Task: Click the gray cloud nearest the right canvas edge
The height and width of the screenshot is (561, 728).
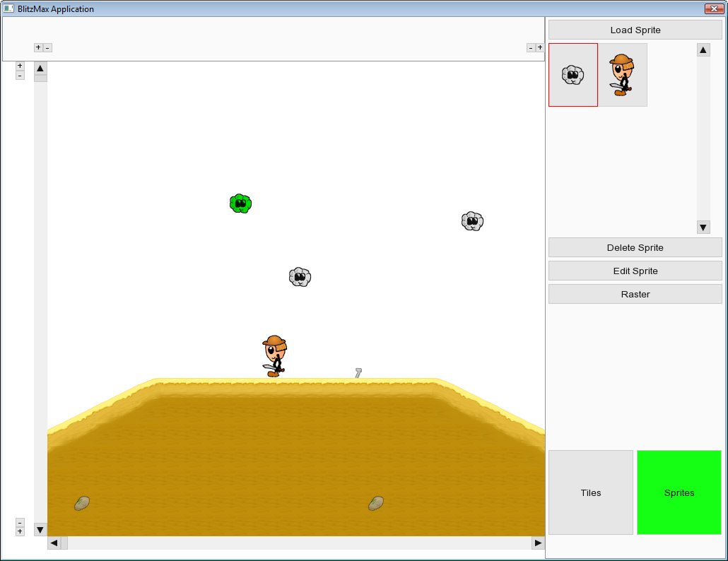Action: point(472,221)
